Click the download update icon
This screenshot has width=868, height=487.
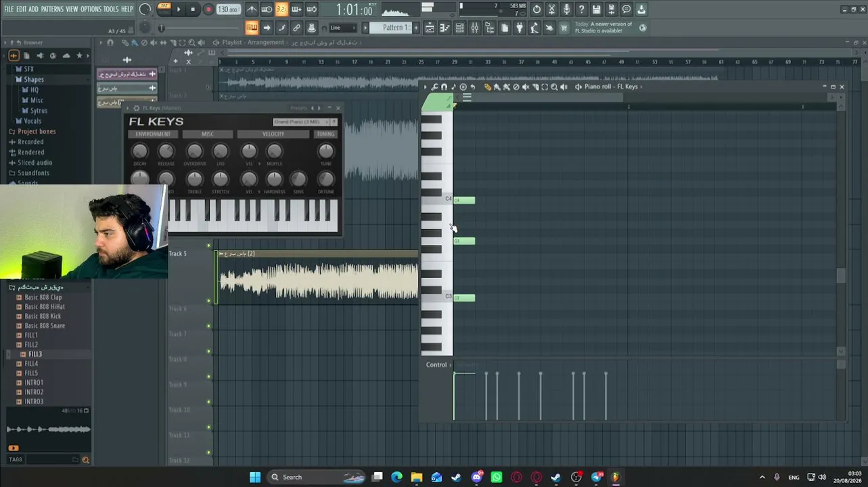(x=641, y=9)
